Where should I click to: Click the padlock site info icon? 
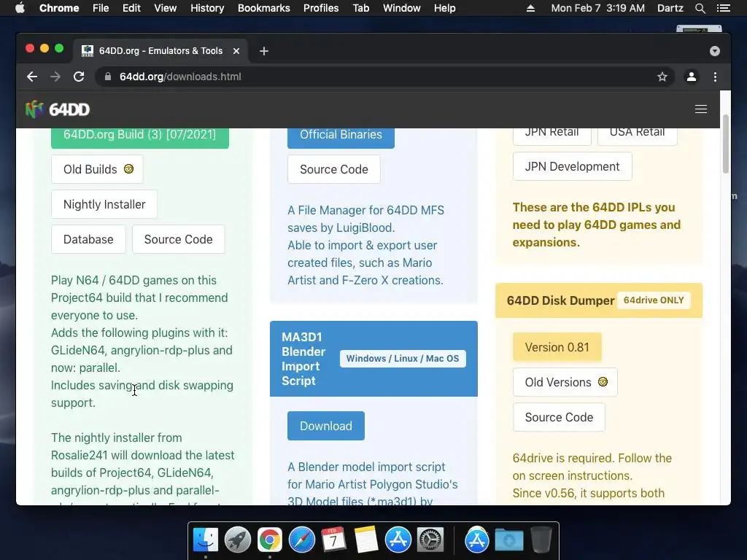[x=108, y=77]
